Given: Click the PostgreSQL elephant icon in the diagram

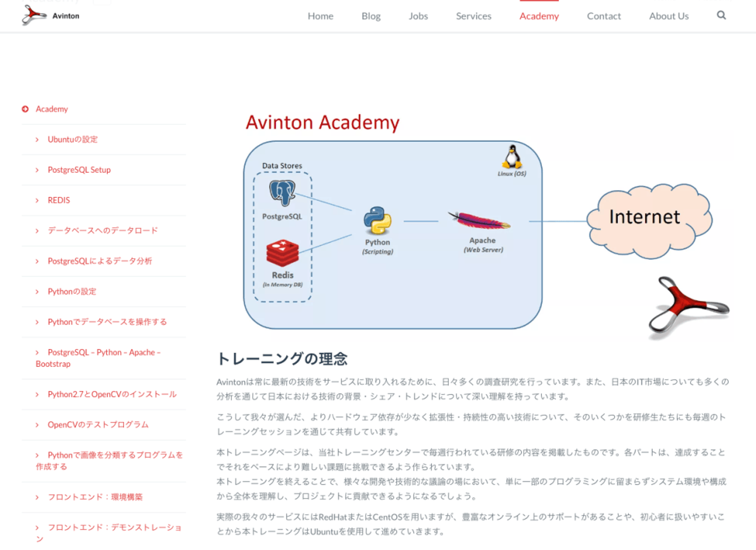Looking at the screenshot, I should [x=282, y=193].
